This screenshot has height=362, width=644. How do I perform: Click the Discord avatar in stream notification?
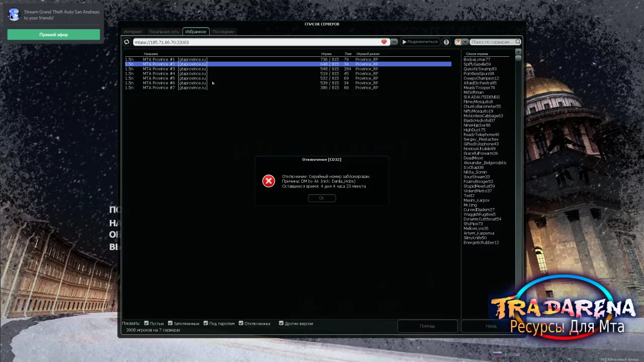[x=14, y=15]
